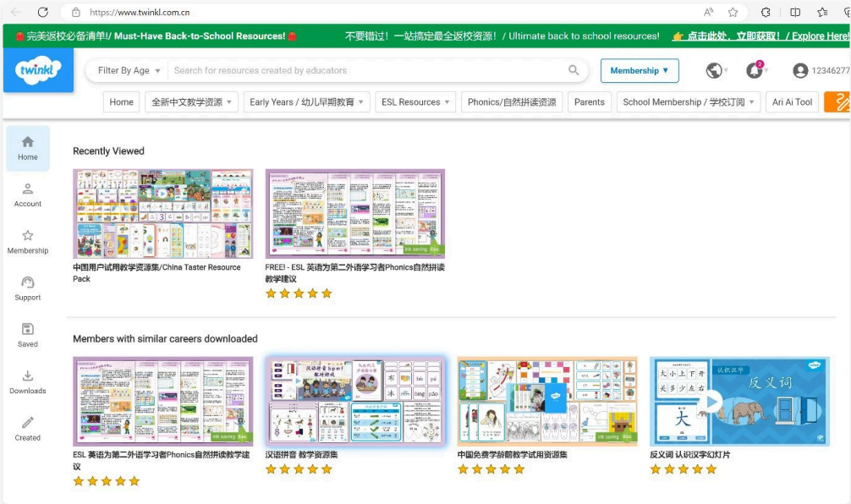Viewport: 851px width, 504px height.
Task: Click the Explore Here banner link
Action: click(760, 36)
